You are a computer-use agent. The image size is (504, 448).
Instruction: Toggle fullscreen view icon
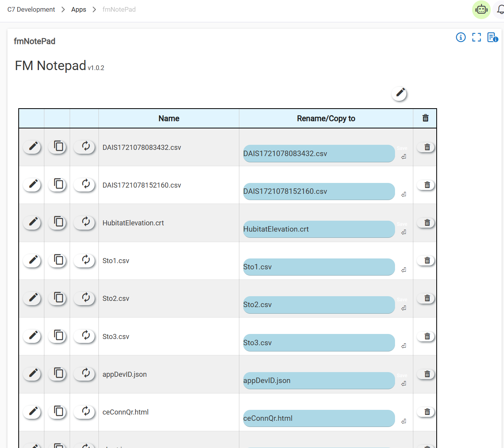click(x=476, y=37)
